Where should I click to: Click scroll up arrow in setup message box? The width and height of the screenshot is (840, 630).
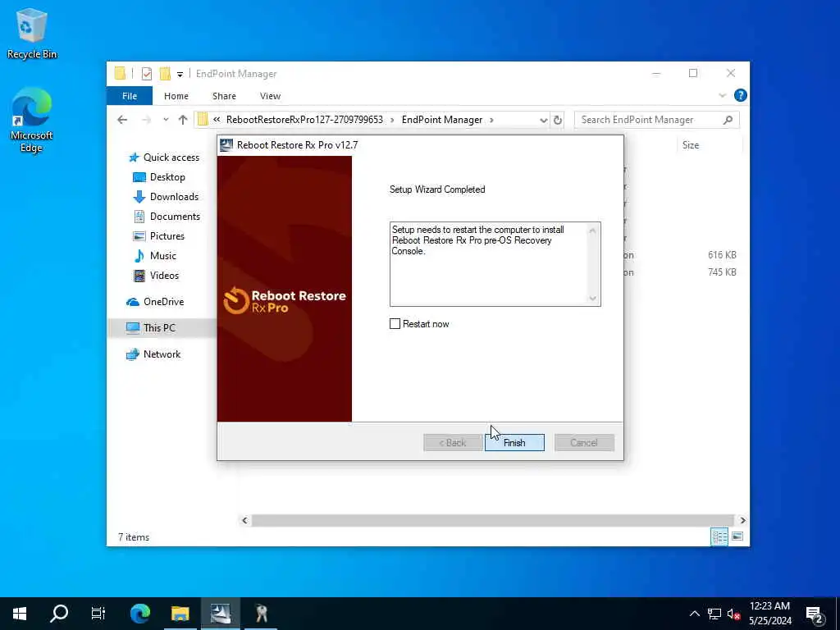[x=592, y=231]
